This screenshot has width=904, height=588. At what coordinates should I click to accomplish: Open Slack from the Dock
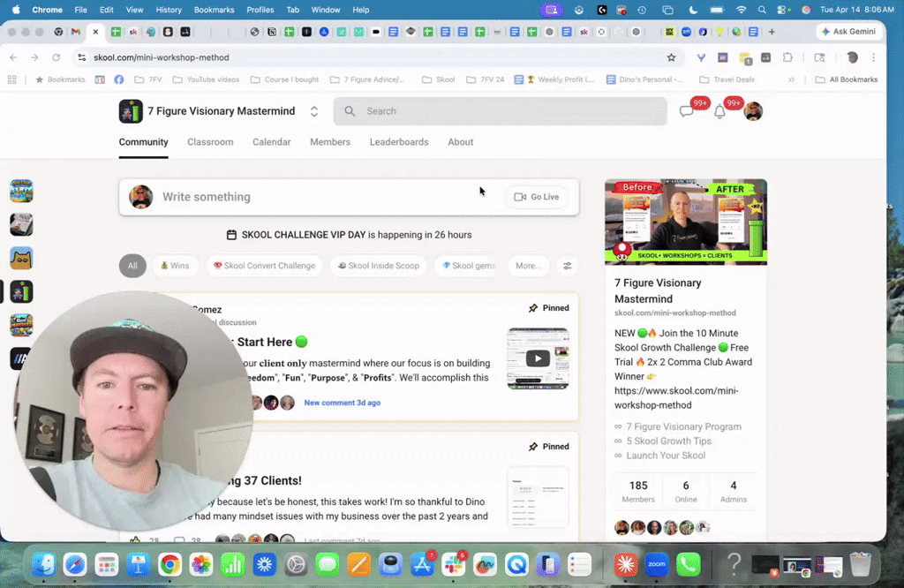point(453,564)
